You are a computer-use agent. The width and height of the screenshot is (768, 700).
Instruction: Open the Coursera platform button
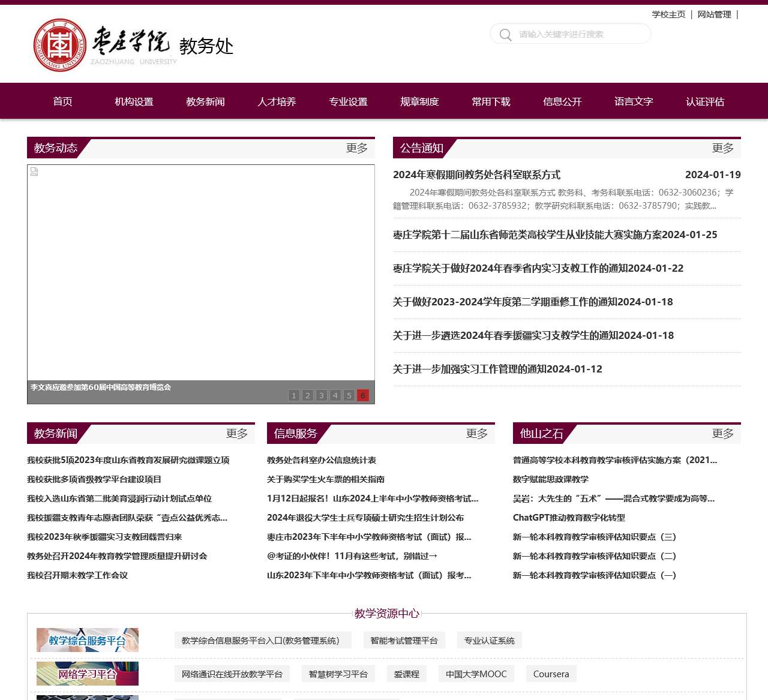point(550,674)
